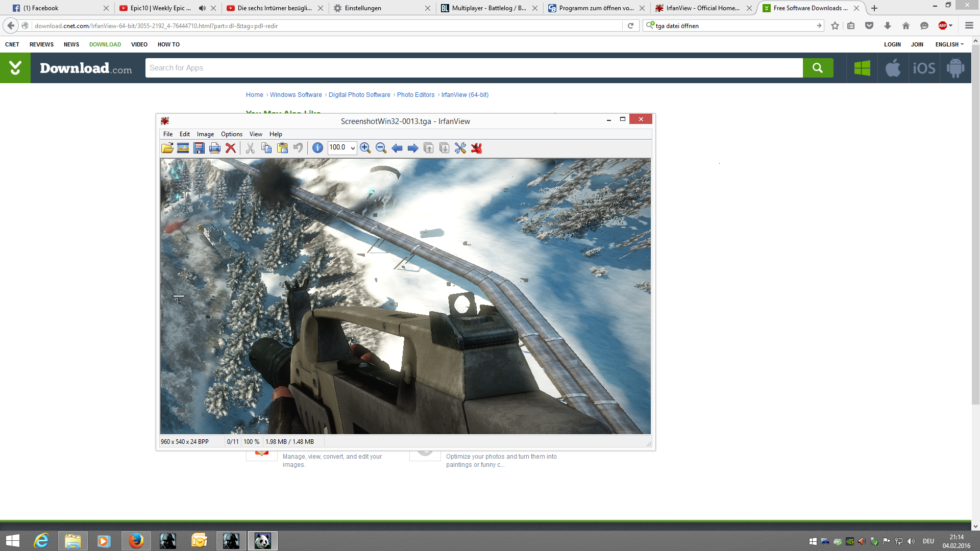The image size is (980, 551).
Task: Click the green search magnifier button
Action: click(818, 68)
